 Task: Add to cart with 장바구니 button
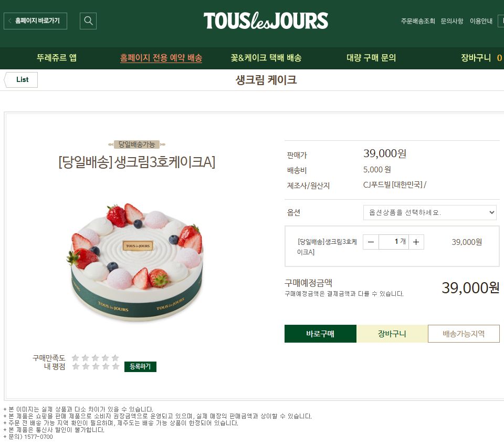(392, 334)
